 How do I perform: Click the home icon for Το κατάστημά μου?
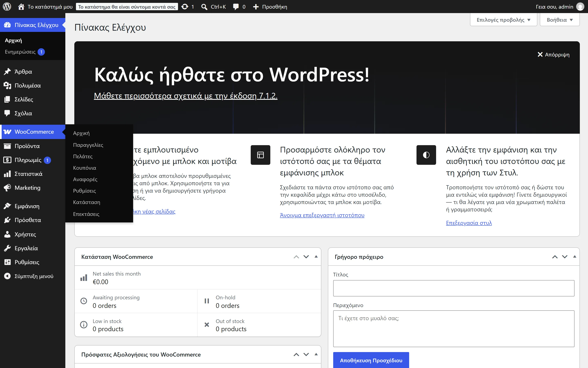click(21, 7)
